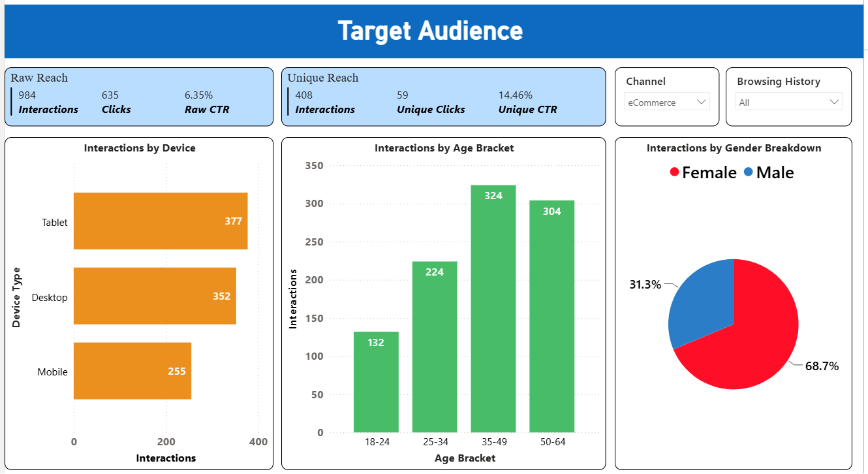The height and width of the screenshot is (474, 868).
Task: Click the blue Male legend marker
Action: (749, 172)
